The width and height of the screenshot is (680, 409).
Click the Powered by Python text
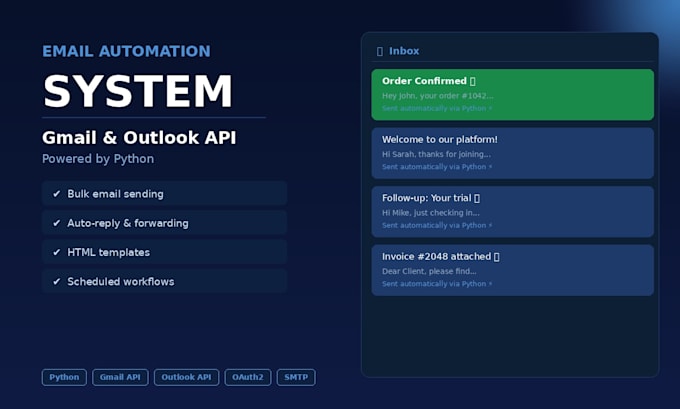click(x=98, y=159)
